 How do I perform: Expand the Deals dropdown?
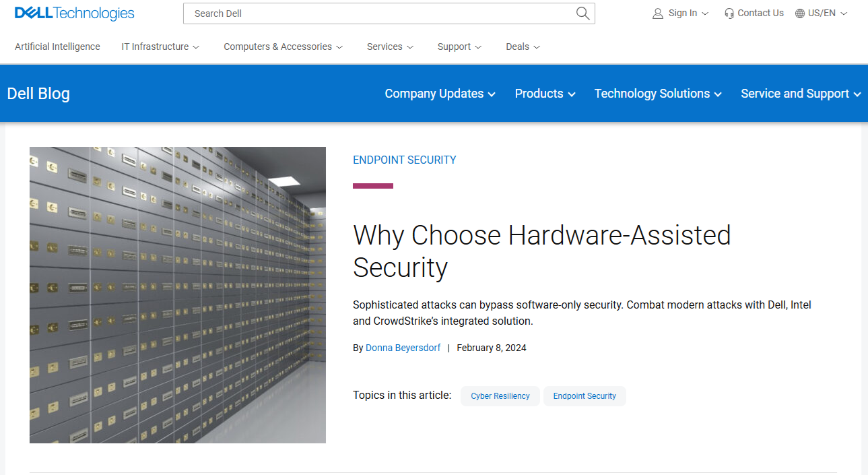coord(523,46)
